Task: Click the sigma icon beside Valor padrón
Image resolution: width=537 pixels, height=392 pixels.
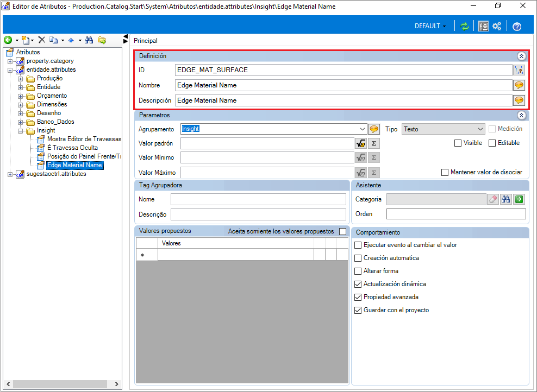Action: point(374,143)
